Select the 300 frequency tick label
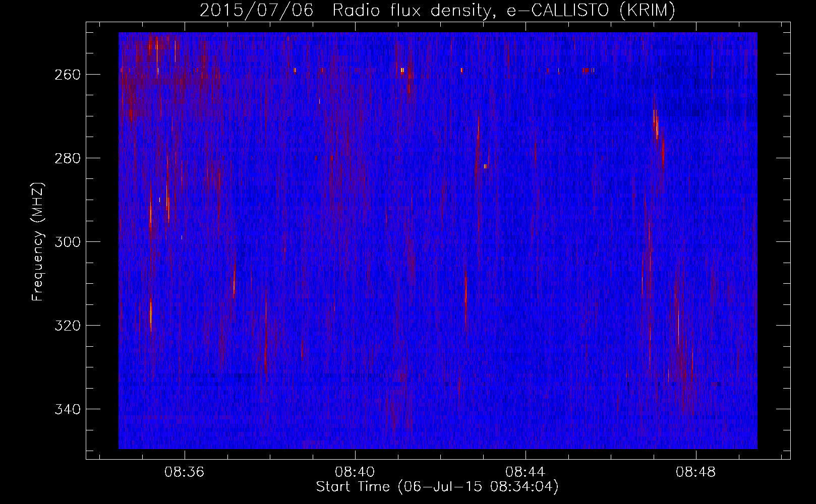 [67, 242]
